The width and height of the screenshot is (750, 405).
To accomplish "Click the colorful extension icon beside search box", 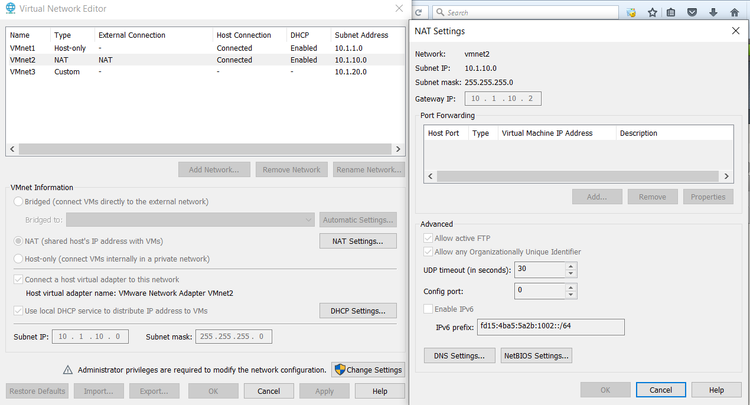I will (x=631, y=12).
